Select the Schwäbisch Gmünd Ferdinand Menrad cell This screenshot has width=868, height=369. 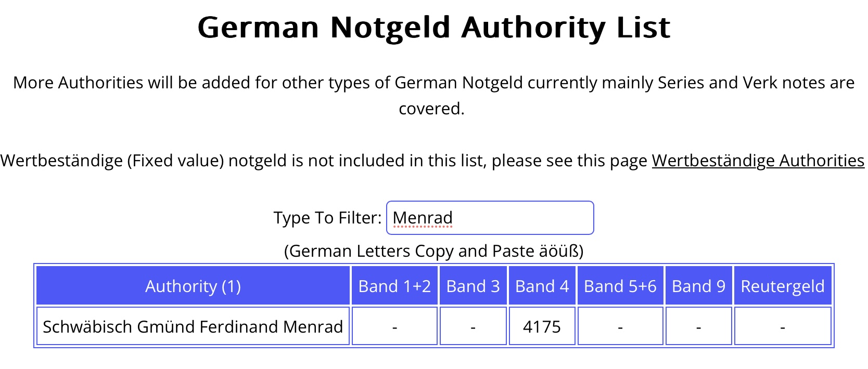(193, 326)
